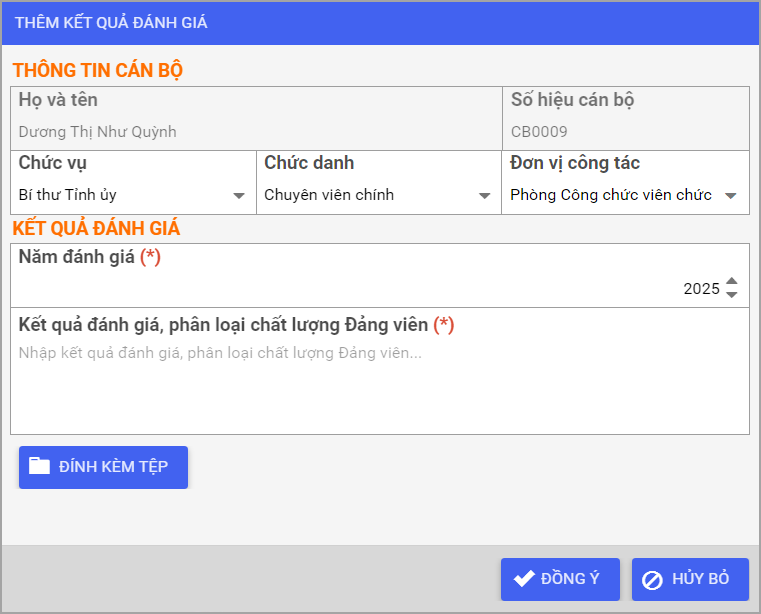761x614 pixels.
Task: Click the THÊM KẾT QUẢ ĐÁNH GIÁ title bar
Action: pos(380,23)
